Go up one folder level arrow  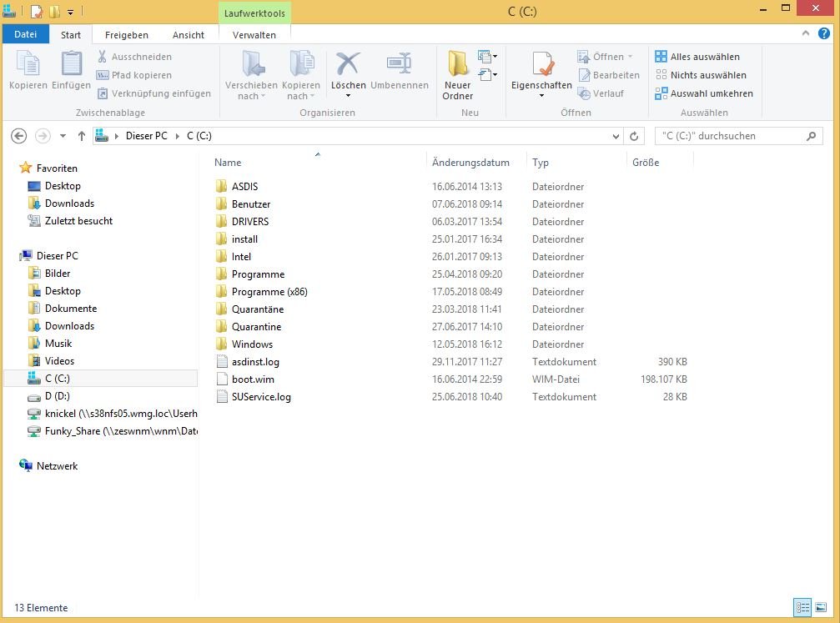82,136
